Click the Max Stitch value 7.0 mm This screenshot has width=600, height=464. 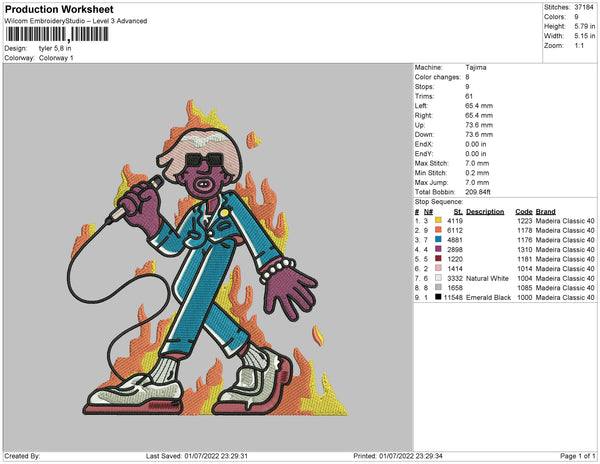coord(477,163)
